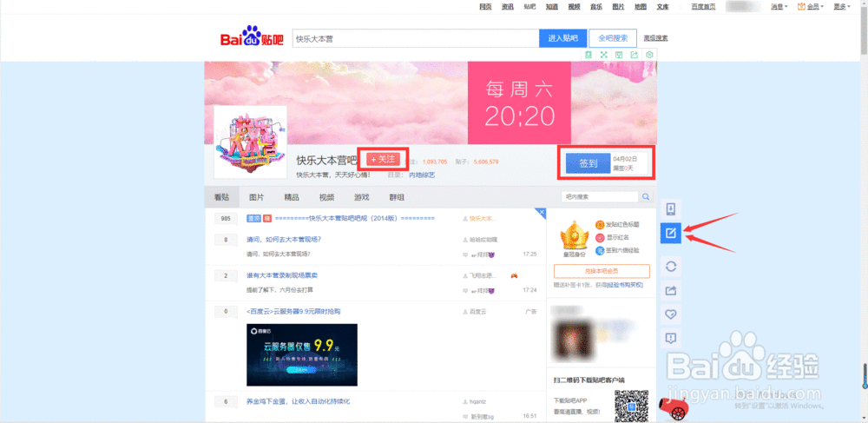Click the red +关注 follow button

coord(383,159)
